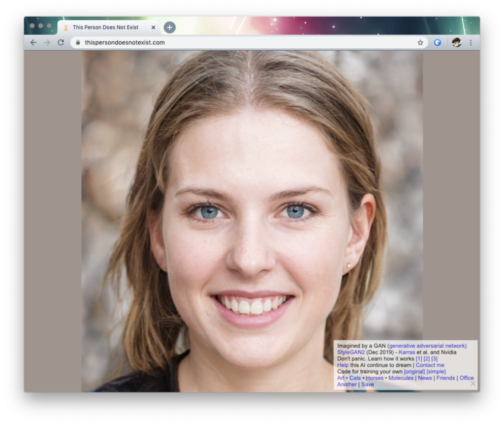Open the generative adversarial network link
This screenshot has height=424, width=504.
(427, 346)
